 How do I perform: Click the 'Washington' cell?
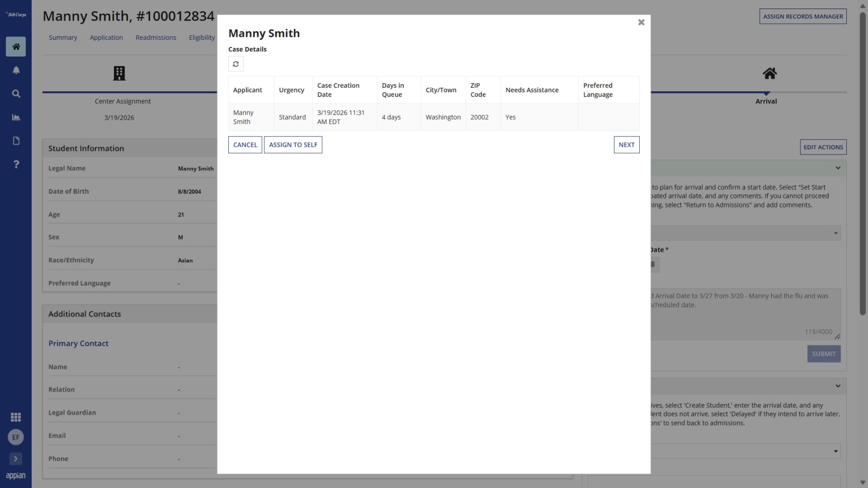pos(443,117)
